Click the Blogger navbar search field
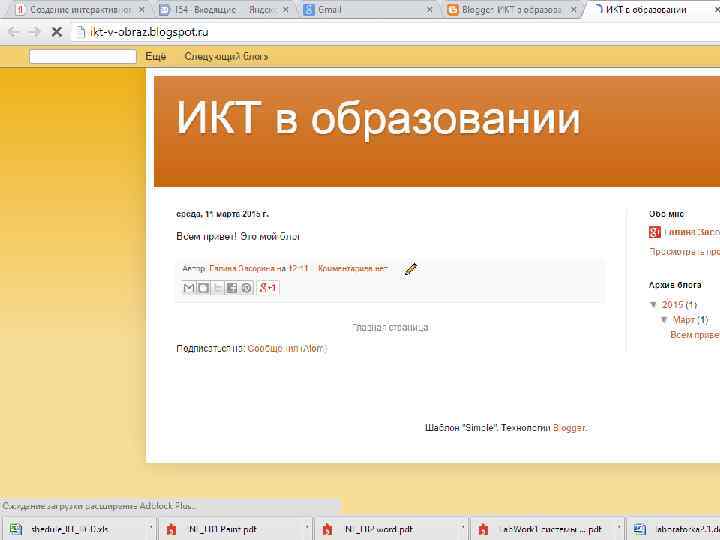The image size is (720, 540). 83,56
